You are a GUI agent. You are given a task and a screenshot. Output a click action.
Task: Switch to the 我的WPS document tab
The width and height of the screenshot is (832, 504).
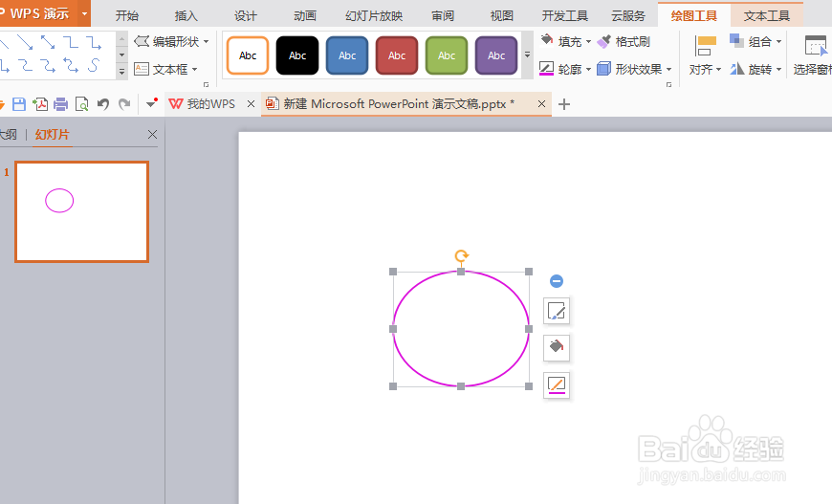click(x=210, y=104)
